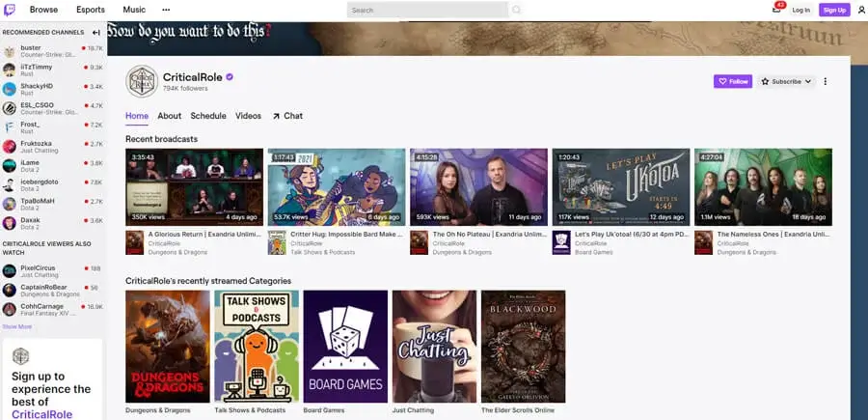Open ShackyHD channel avatar
This screenshot has width=868, height=420.
pos(9,89)
